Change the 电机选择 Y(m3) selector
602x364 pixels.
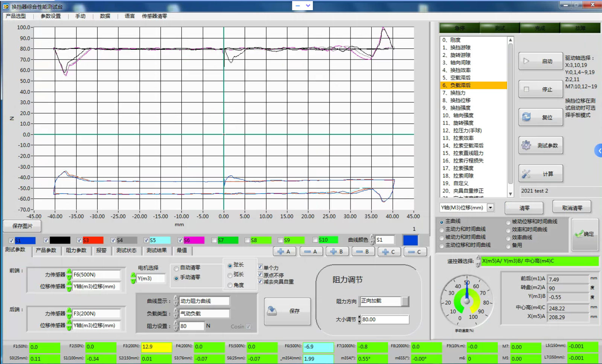coord(133,278)
